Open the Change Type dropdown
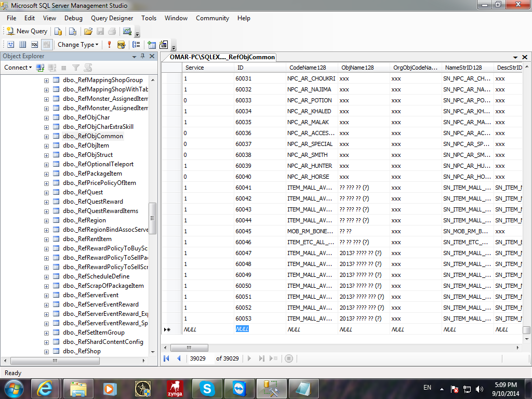532x399 pixels. [78, 45]
